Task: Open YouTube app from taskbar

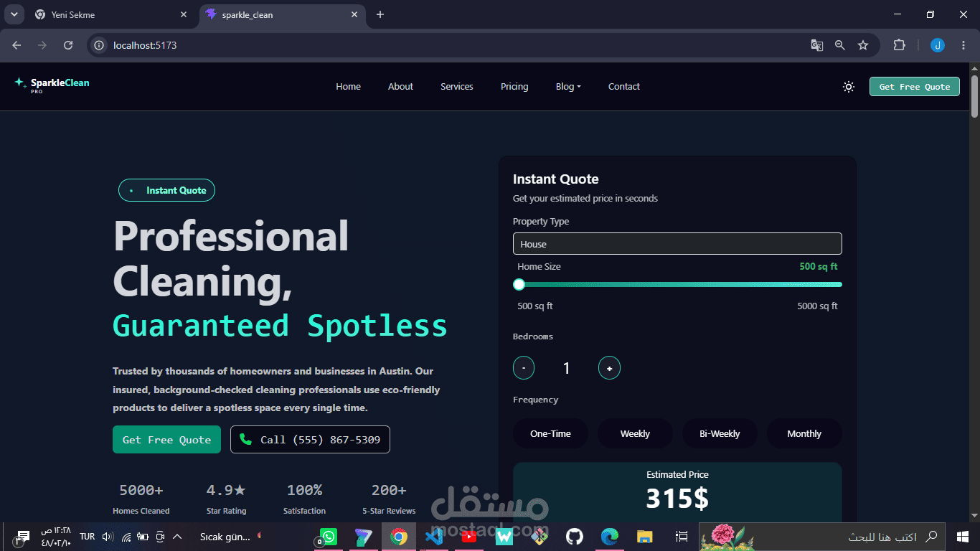Action: (468, 536)
